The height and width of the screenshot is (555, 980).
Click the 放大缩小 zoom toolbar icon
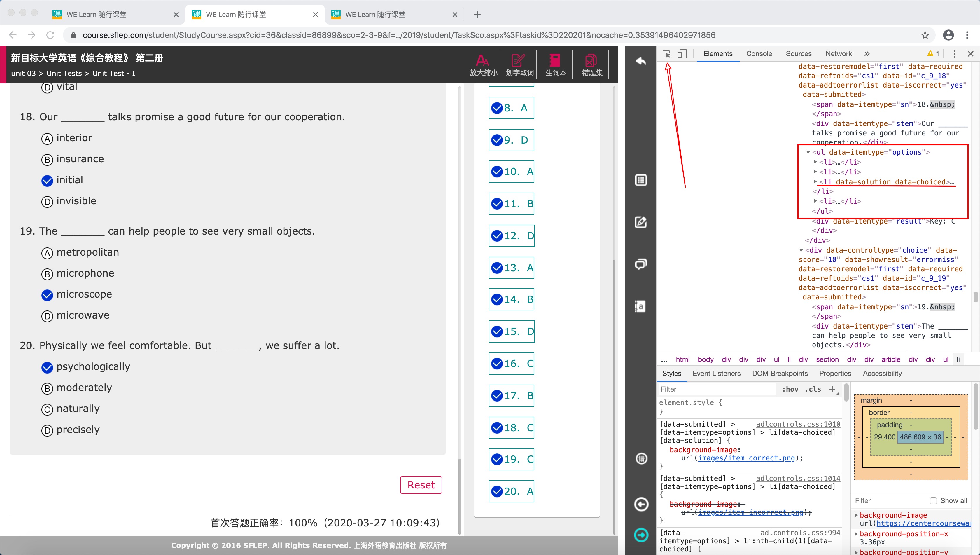coord(483,64)
